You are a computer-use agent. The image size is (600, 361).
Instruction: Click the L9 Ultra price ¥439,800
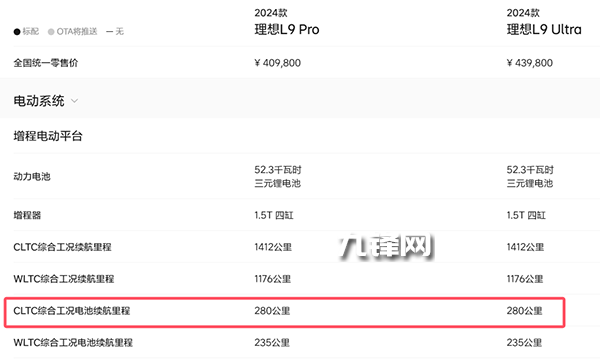tap(530, 63)
